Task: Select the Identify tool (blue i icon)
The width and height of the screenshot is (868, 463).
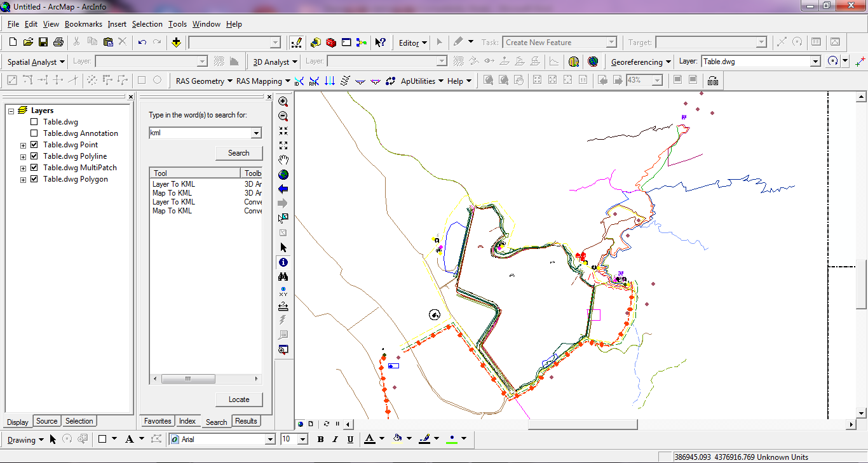Action: click(283, 262)
